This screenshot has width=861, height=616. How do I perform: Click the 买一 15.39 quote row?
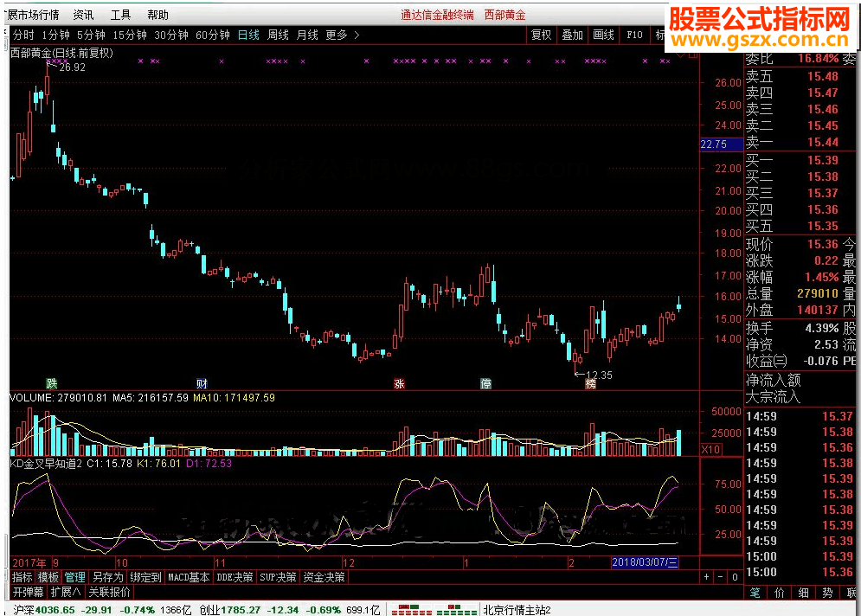800,160
